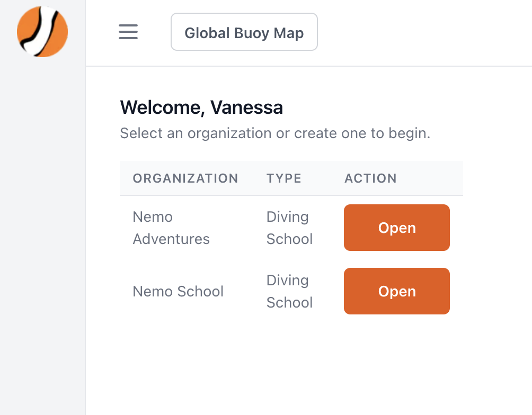Click blank header area right of Global Buoy Map

(x=424, y=32)
